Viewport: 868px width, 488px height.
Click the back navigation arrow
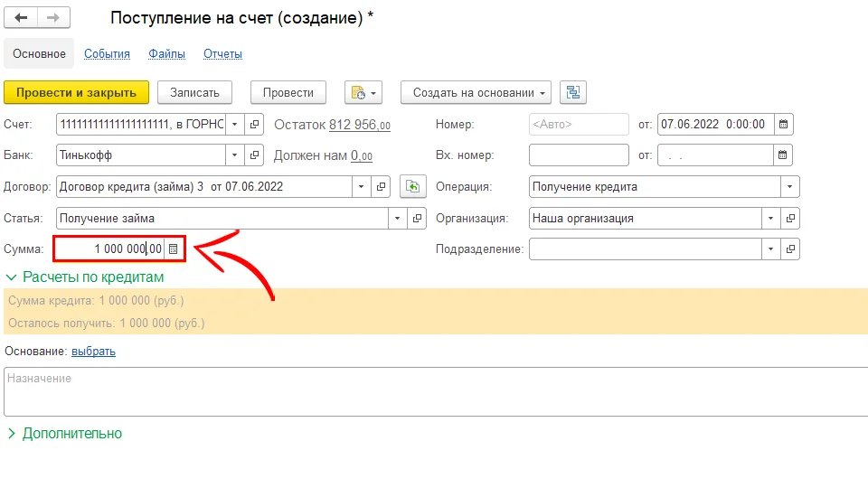(x=21, y=18)
